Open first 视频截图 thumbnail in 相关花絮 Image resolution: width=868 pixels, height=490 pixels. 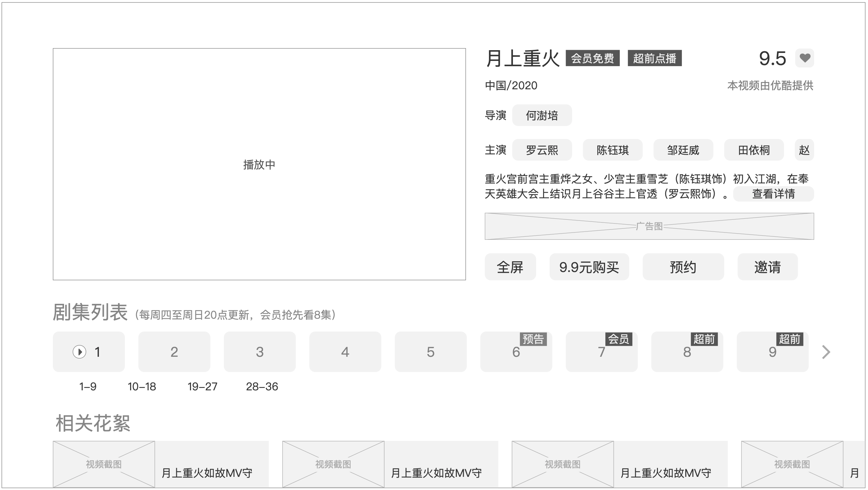(x=104, y=464)
